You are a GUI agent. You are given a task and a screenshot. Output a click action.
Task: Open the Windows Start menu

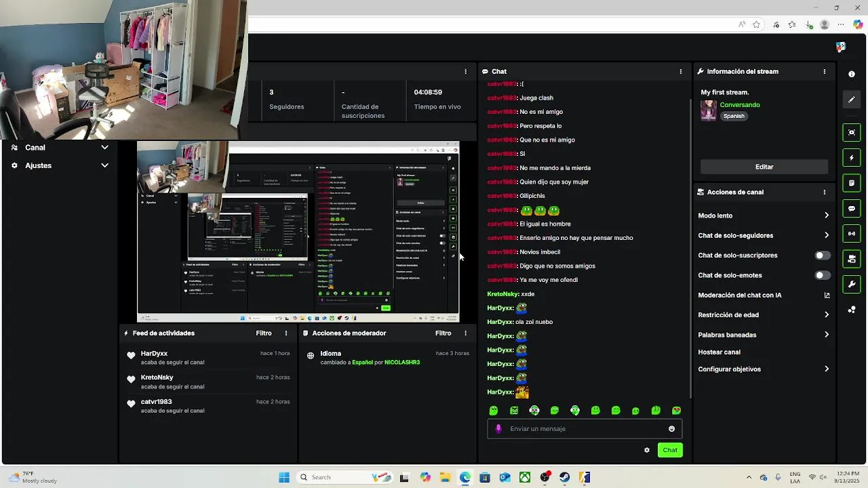(x=284, y=477)
